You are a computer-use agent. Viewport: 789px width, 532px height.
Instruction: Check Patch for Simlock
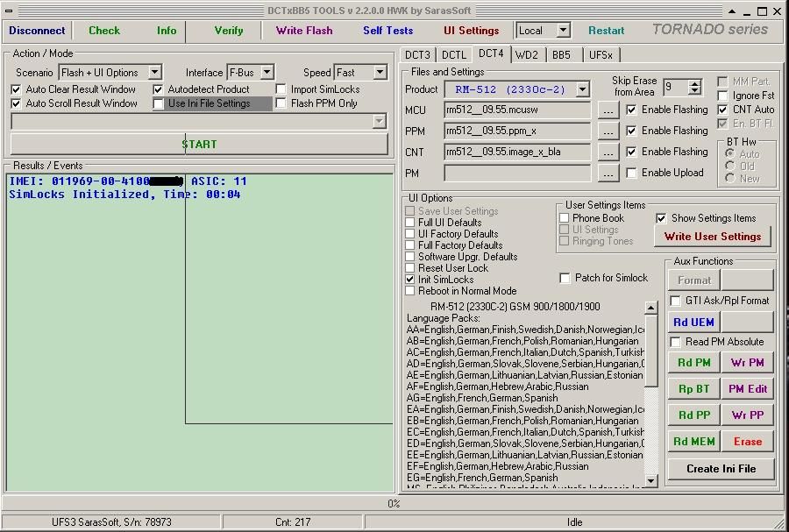coord(565,278)
